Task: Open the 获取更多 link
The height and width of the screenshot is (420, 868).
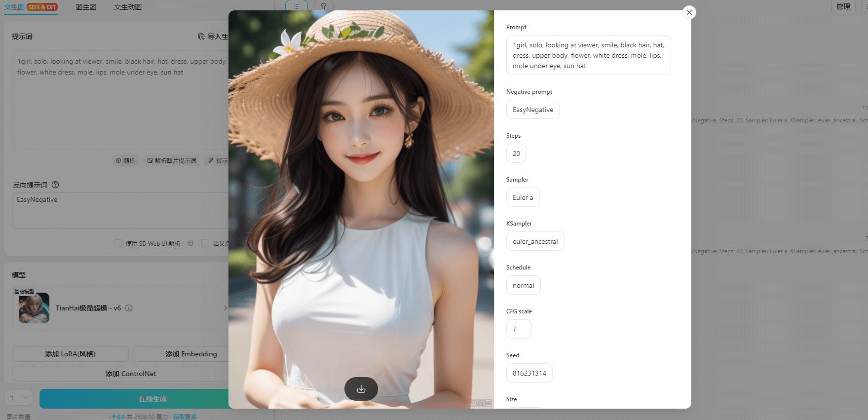Action: tap(185, 417)
